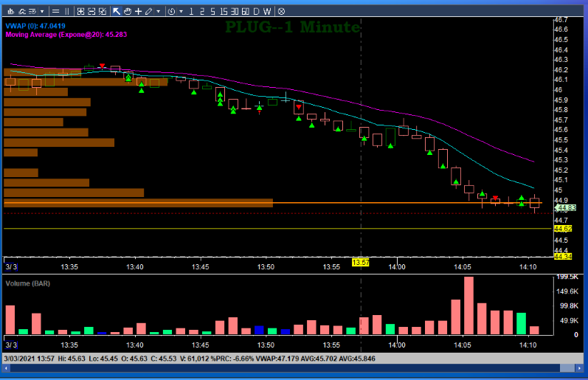Click the red down triangle marker near 13:37
588x380 pixels.
pyautogui.click(x=102, y=66)
